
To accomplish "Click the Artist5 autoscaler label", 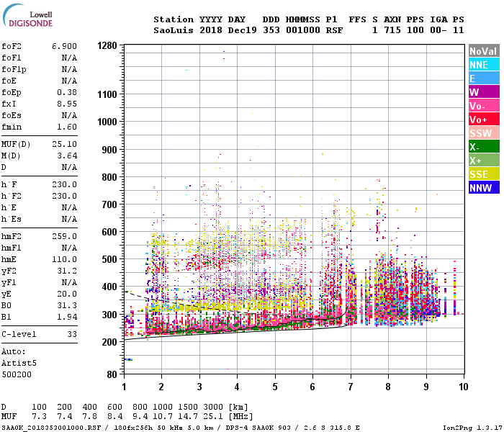I will coord(19,363).
